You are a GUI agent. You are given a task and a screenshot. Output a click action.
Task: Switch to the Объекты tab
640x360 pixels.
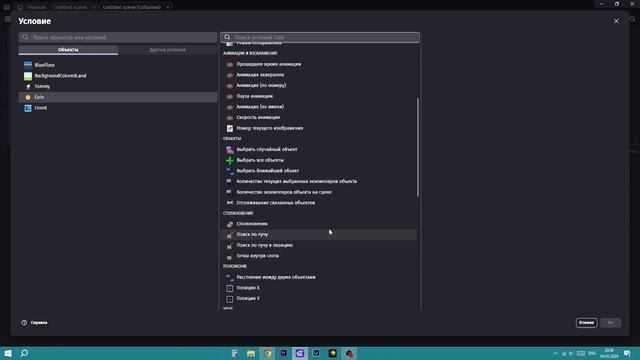tap(68, 50)
